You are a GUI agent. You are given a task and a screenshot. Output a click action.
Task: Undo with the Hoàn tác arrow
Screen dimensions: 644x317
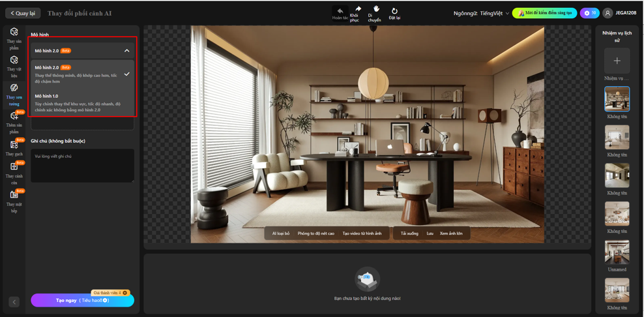coord(340,13)
